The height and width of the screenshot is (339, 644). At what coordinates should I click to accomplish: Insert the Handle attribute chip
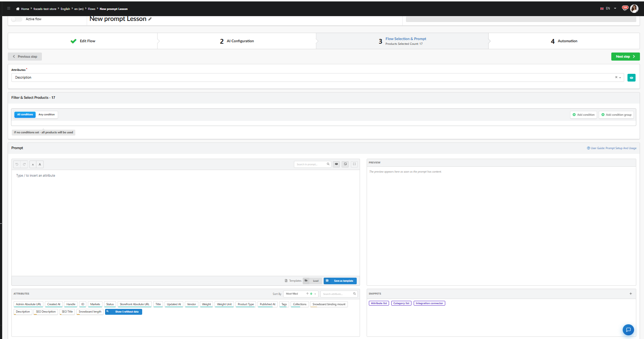click(x=71, y=304)
